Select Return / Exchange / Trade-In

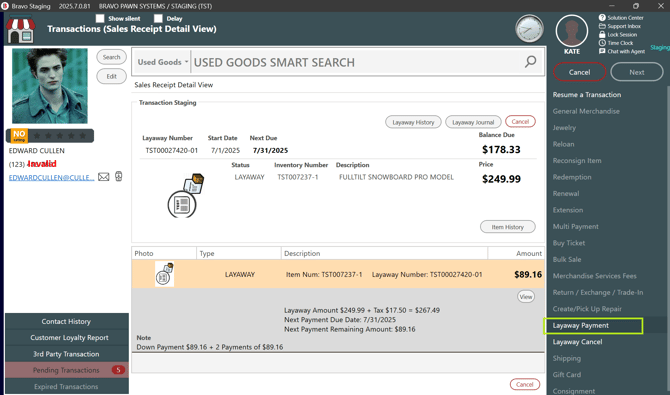click(x=598, y=292)
